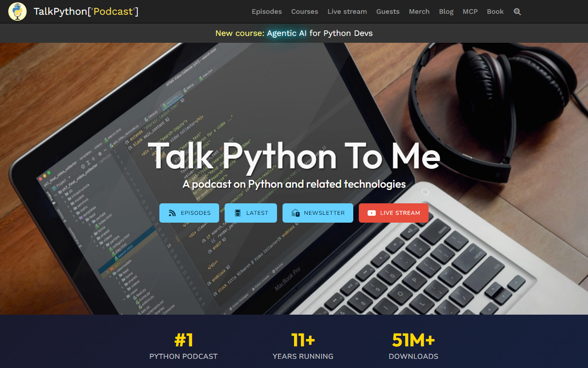Click the '11+' statistic
The width and height of the screenshot is (588, 368).
tap(303, 340)
